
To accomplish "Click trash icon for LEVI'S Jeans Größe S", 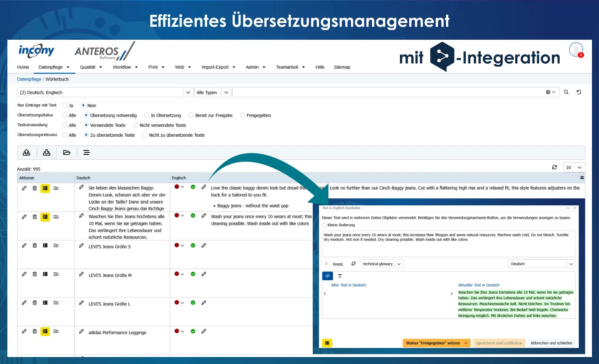I will click(x=35, y=245).
